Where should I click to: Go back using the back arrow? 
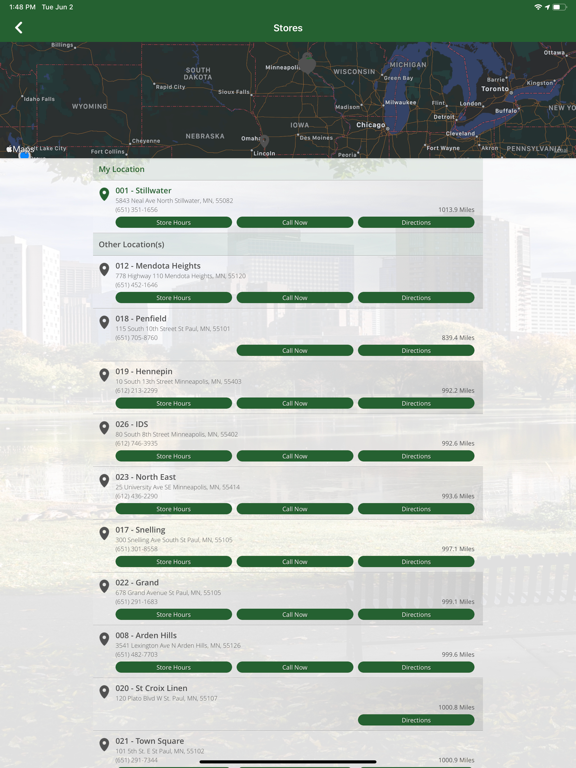tap(19, 28)
